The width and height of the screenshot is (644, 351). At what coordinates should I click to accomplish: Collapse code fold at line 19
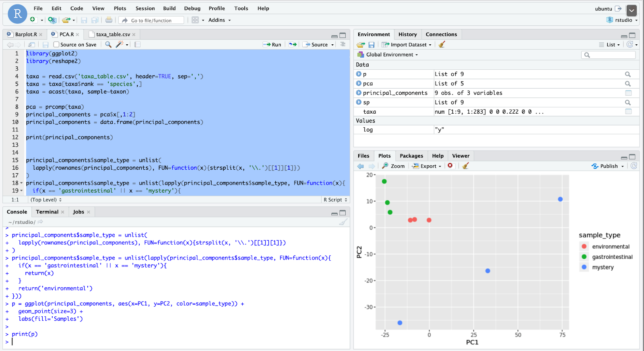tap(21, 191)
